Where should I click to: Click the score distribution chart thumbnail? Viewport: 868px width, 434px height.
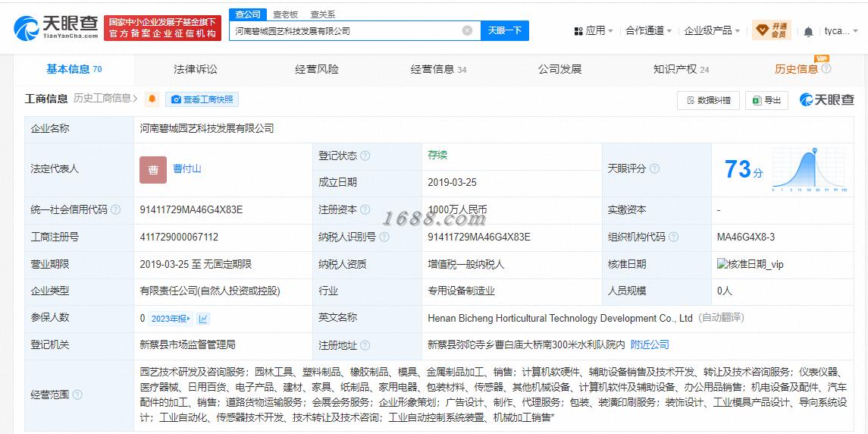809,170
